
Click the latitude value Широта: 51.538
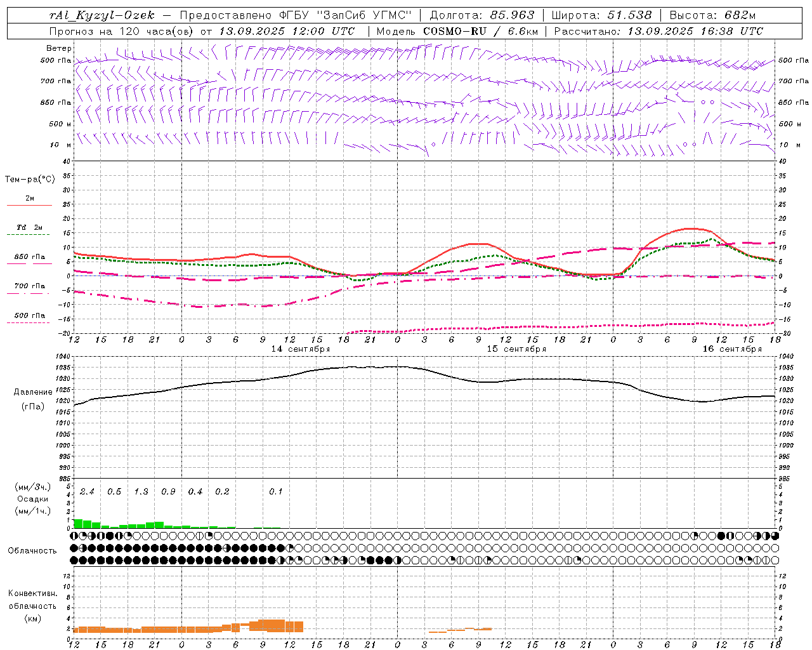tap(601, 15)
